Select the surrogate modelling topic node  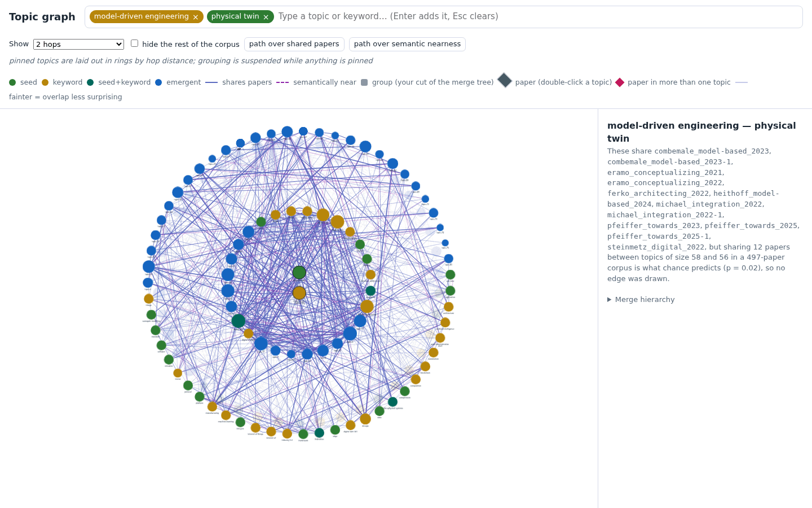tap(151, 315)
